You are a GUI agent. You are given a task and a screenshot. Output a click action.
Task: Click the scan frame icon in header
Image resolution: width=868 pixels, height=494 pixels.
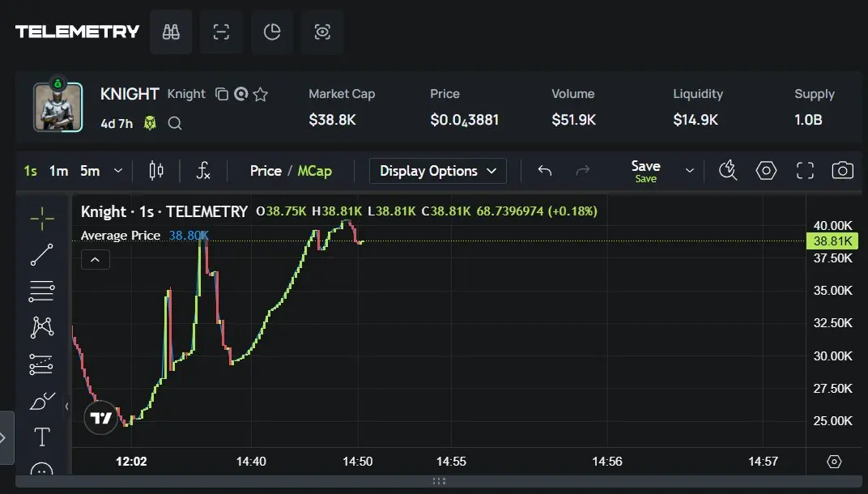point(221,32)
